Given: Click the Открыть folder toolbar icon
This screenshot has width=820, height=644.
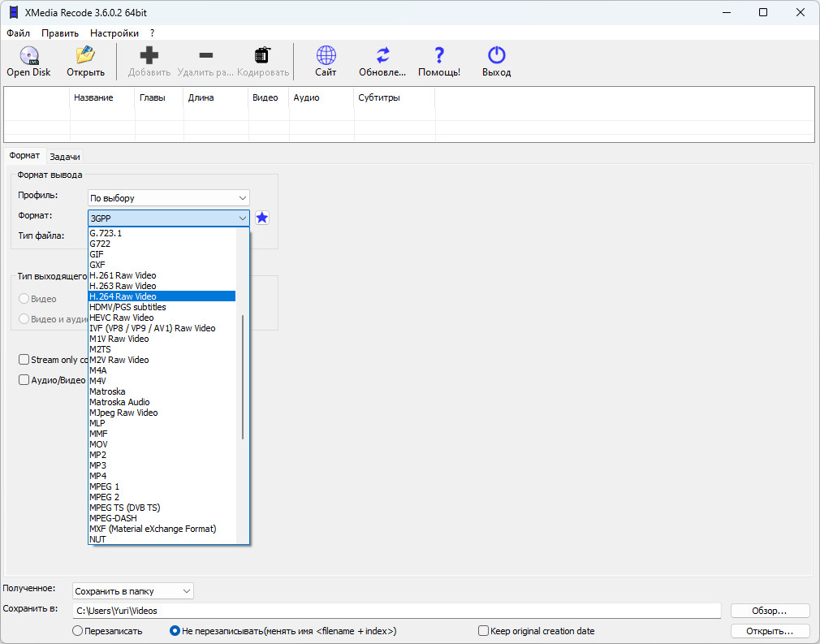Looking at the screenshot, I should pyautogui.click(x=85, y=55).
